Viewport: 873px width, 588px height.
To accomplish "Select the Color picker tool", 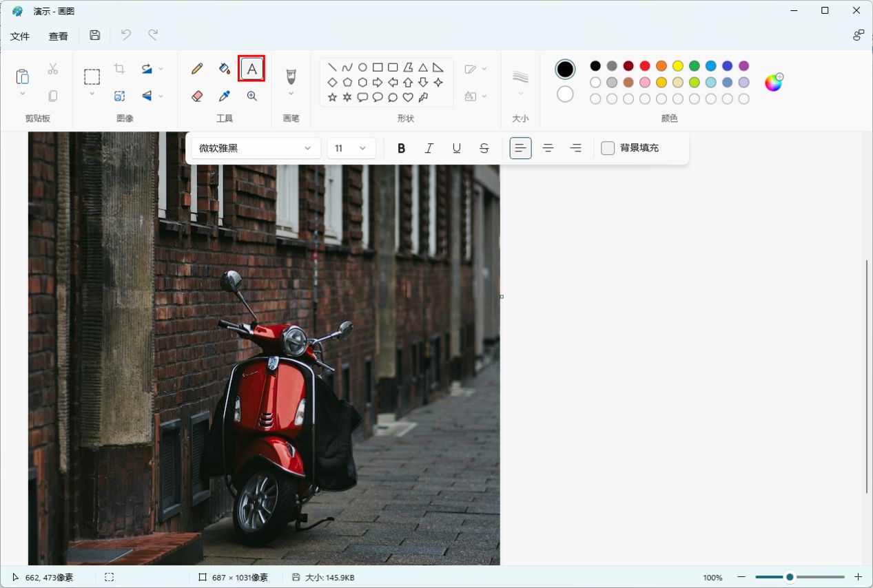I will coord(224,96).
